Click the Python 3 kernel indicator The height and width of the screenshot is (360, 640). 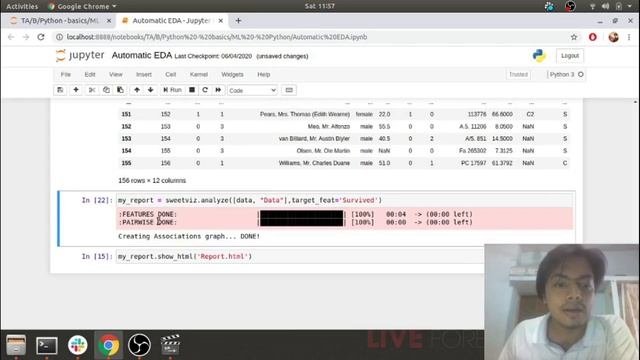point(567,74)
